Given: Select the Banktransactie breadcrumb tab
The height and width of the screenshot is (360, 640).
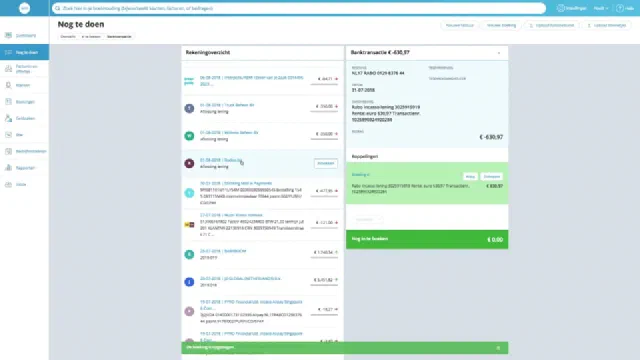Looking at the screenshot, I should pos(119,36).
